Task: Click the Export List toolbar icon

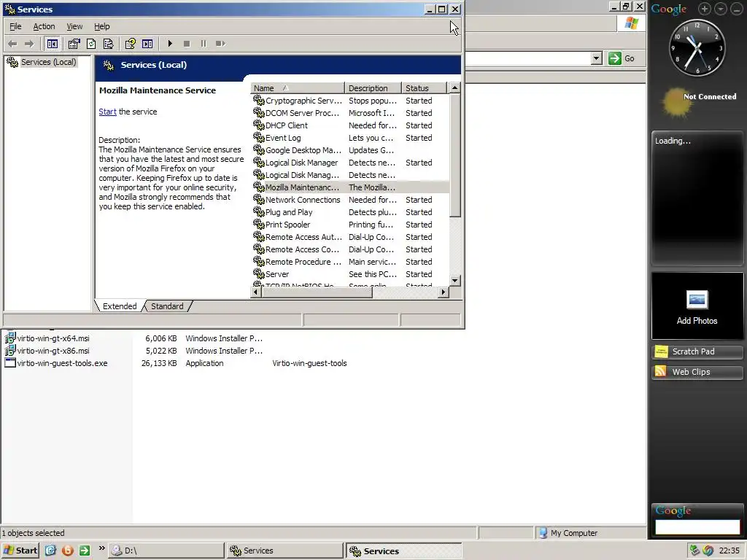Action: click(109, 44)
